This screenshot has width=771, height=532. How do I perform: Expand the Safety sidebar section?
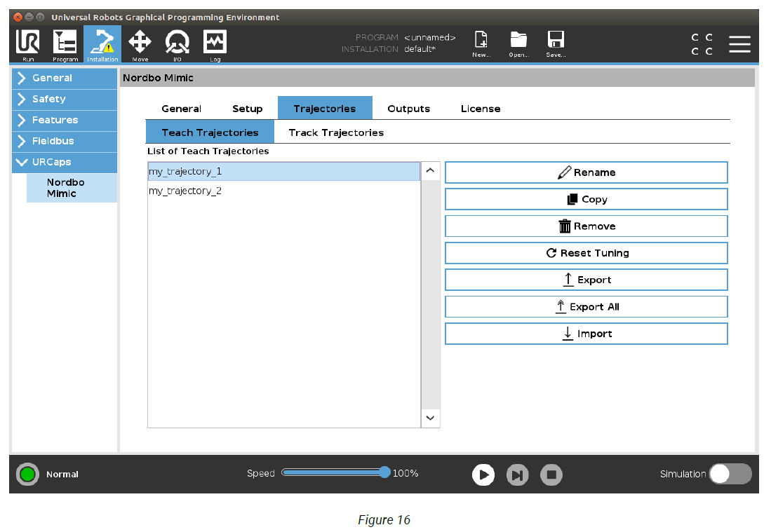pyautogui.click(x=65, y=100)
